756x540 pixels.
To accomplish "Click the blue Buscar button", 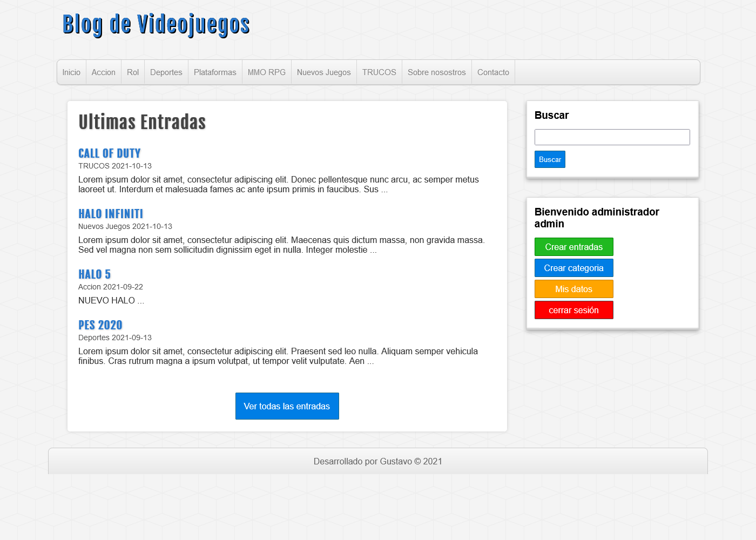I will 550,159.
